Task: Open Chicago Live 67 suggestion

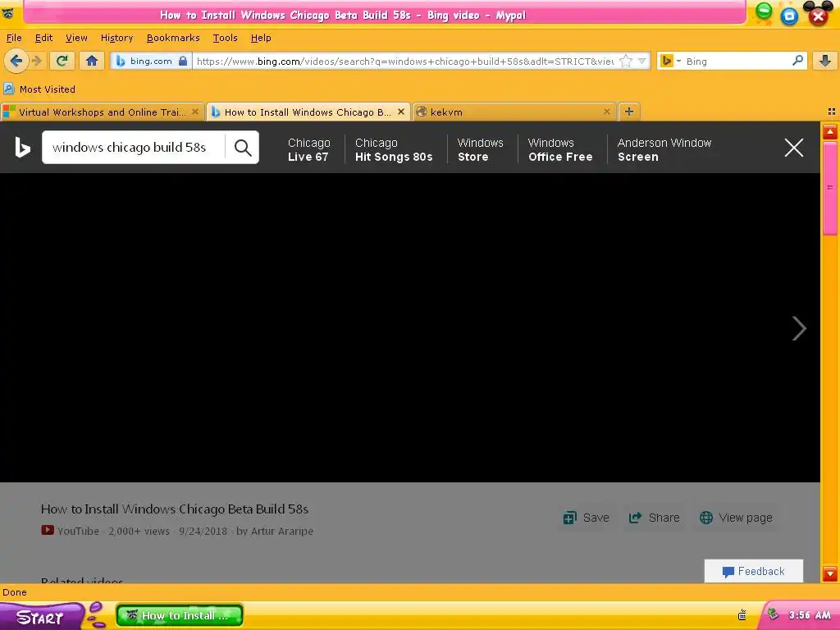Action: point(308,149)
